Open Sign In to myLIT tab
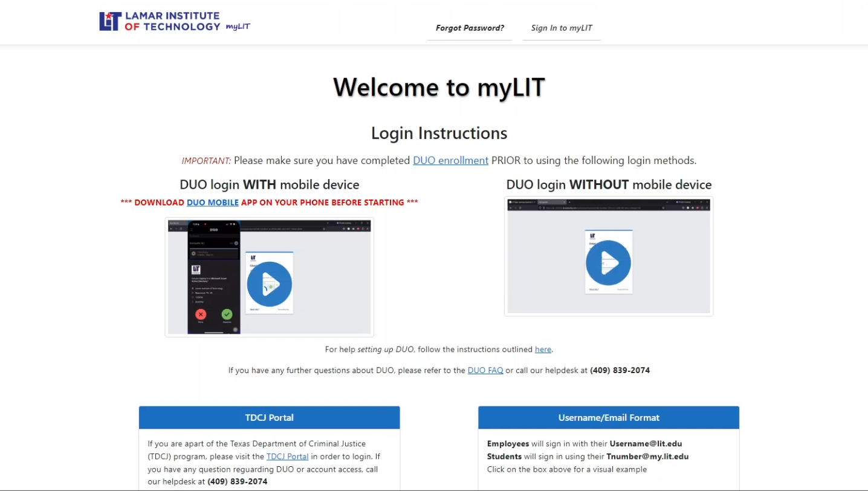 [x=562, y=28]
